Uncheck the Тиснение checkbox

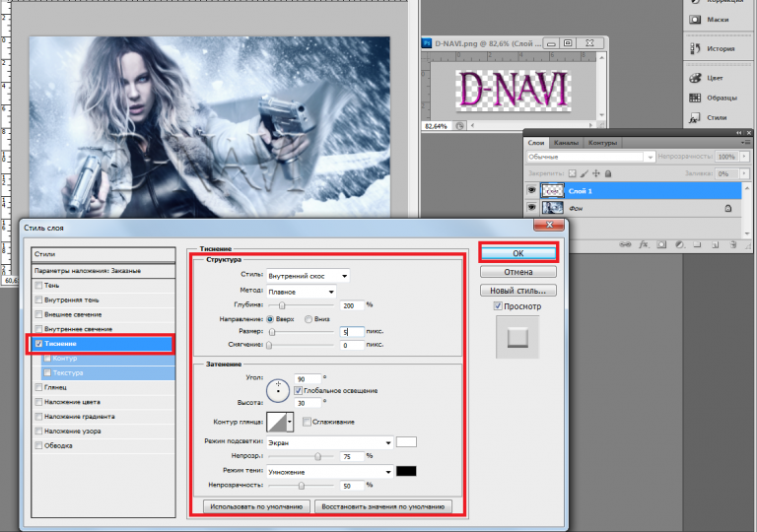pos(38,344)
